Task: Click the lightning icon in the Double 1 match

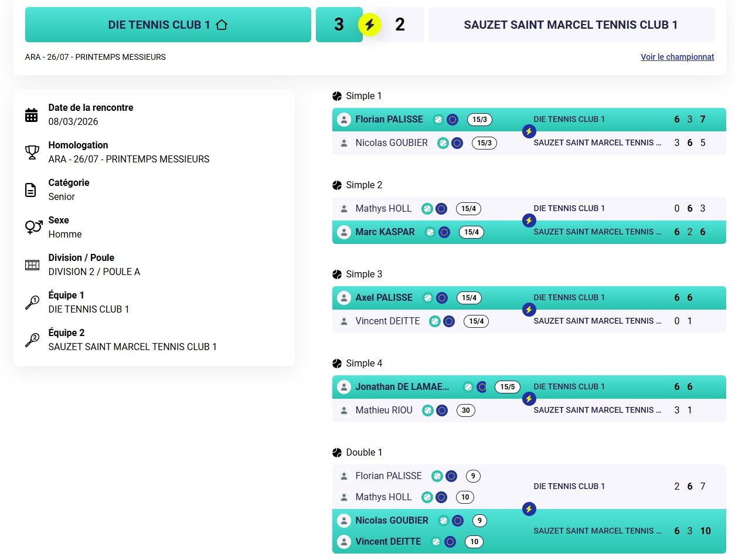Action: pos(529,509)
